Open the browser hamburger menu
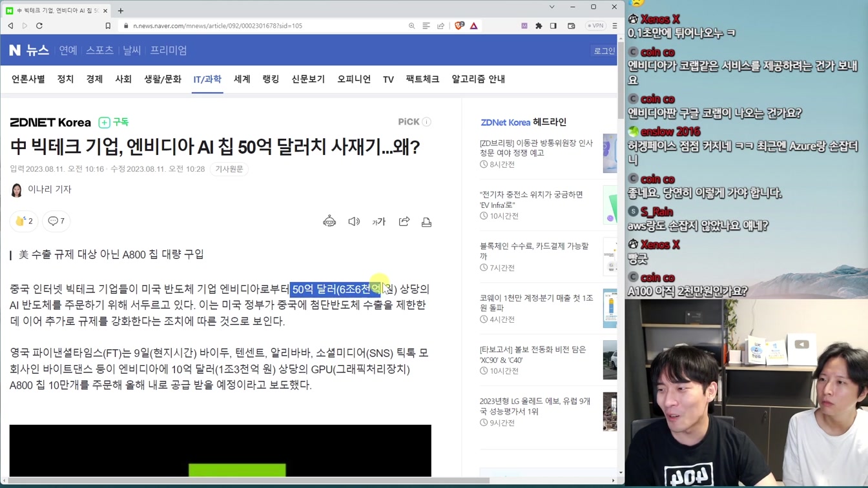Viewport: 868px width, 488px height. point(615,26)
